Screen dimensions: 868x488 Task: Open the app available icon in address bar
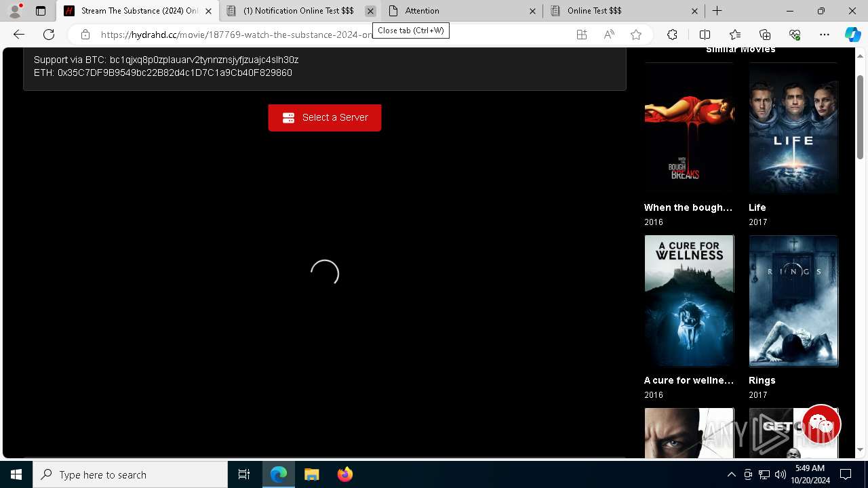(x=582, y=35)
